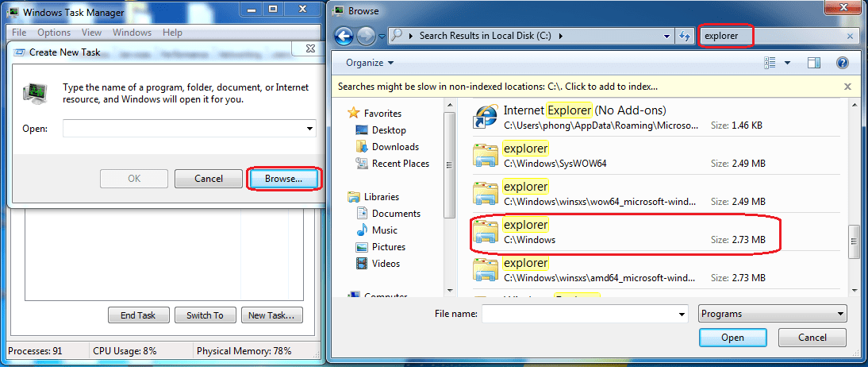Image resolution: width=868 pixels, height=367 pixels.
Task: Click the Create New Task title icon
Action: 19,52
